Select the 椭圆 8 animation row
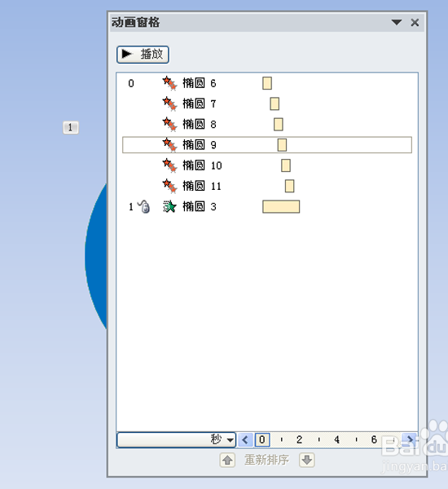This screenshot has width=448, height=489. (x=267, y=125)
